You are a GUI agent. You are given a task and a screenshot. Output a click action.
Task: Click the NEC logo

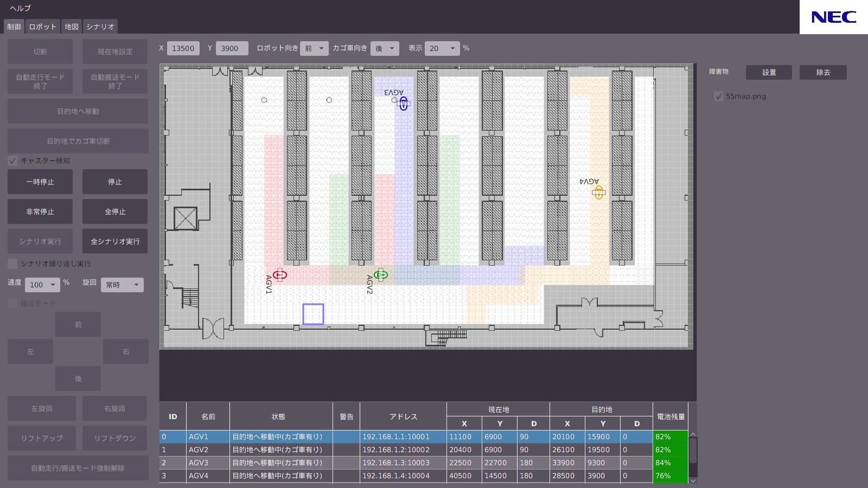point(833,17)
